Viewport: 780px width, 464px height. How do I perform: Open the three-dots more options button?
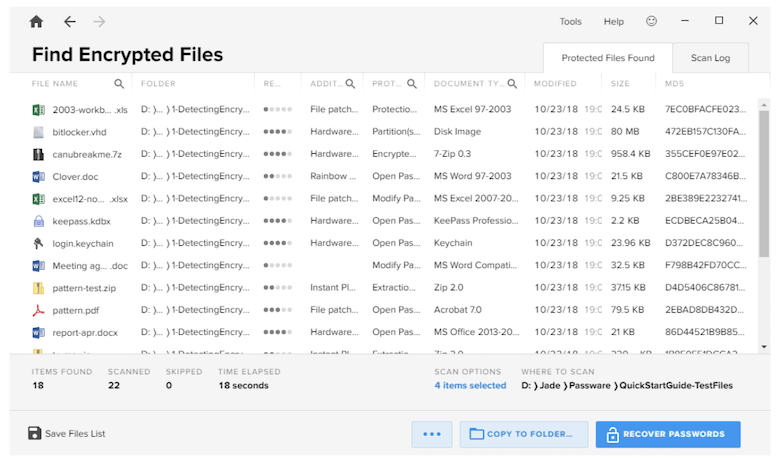[x=432, y=434]
